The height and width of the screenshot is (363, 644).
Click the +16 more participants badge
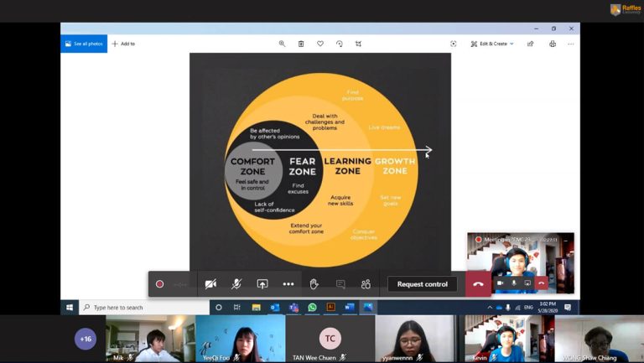pyautogui.click(x=86, y=339)
